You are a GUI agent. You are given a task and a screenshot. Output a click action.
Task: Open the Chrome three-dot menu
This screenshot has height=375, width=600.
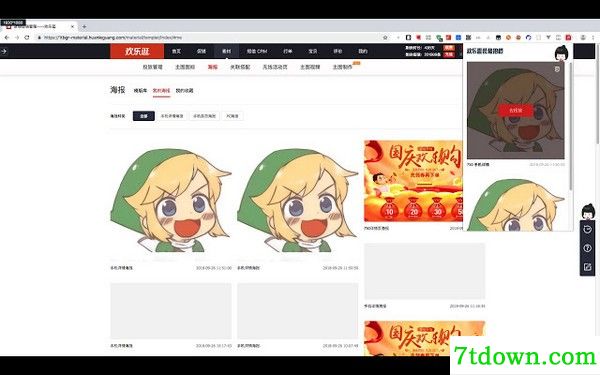point(593,38)
